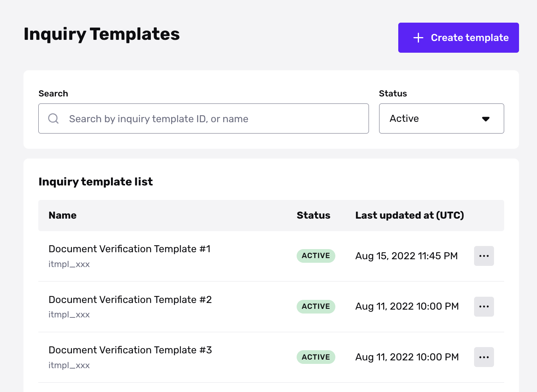The width and height of the screenshot is (537, 392).
Task: Click the ACTIVE badge beside Template #1
Action: 316,256
